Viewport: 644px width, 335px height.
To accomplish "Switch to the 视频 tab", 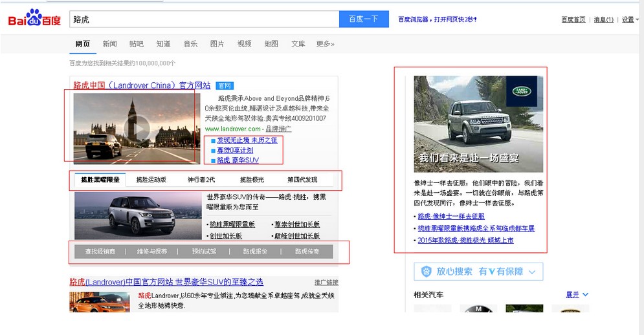I will (245, 44).
